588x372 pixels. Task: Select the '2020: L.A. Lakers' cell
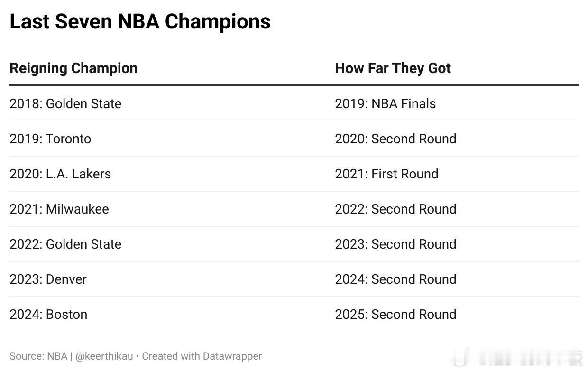coord(60,174)
